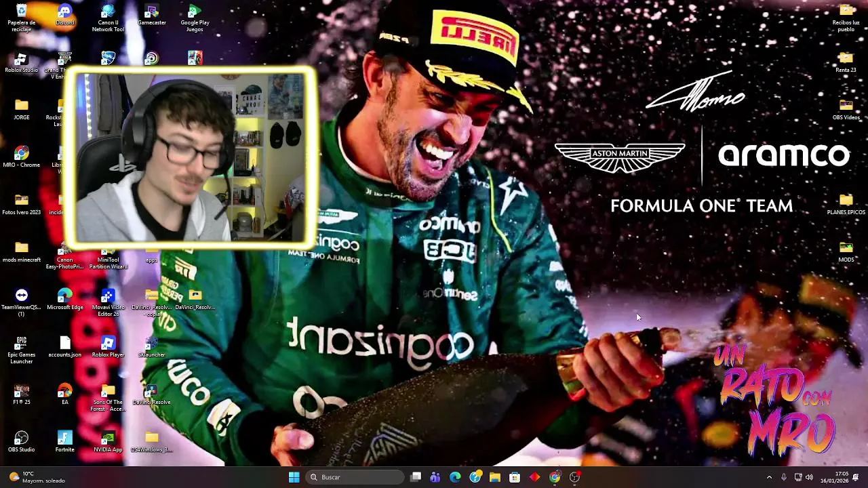Launch MRO - Chrome shortcut

(x=22, y=157)
